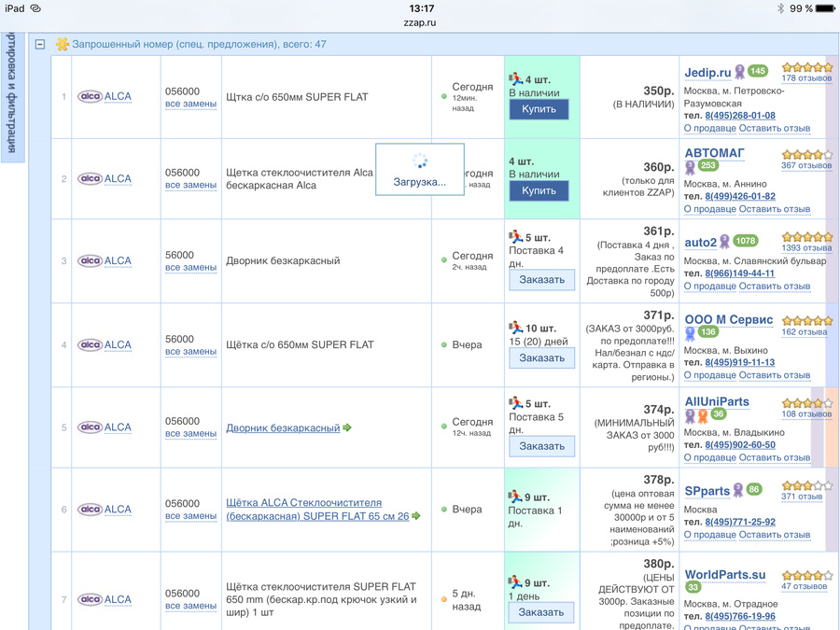Open the ALCA brand link in row 2
This screenshot has width=840, height=630.
(x=118, y=179)
